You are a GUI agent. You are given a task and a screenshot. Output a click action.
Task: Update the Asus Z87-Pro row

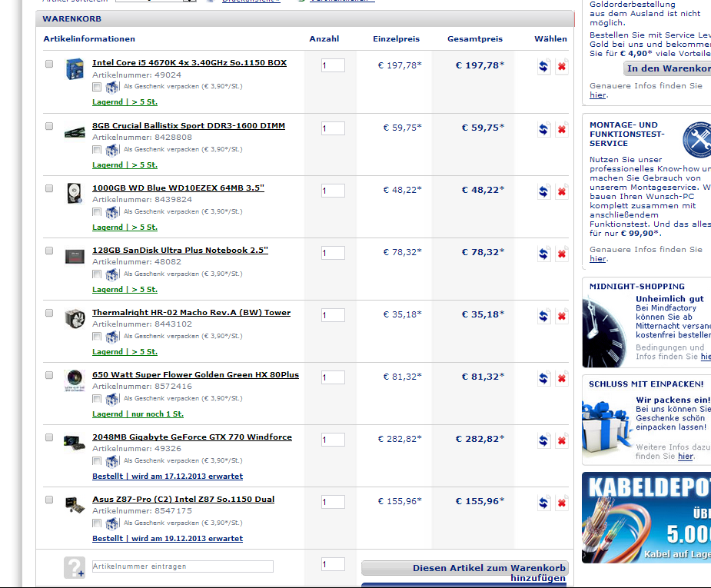[543, 503]
